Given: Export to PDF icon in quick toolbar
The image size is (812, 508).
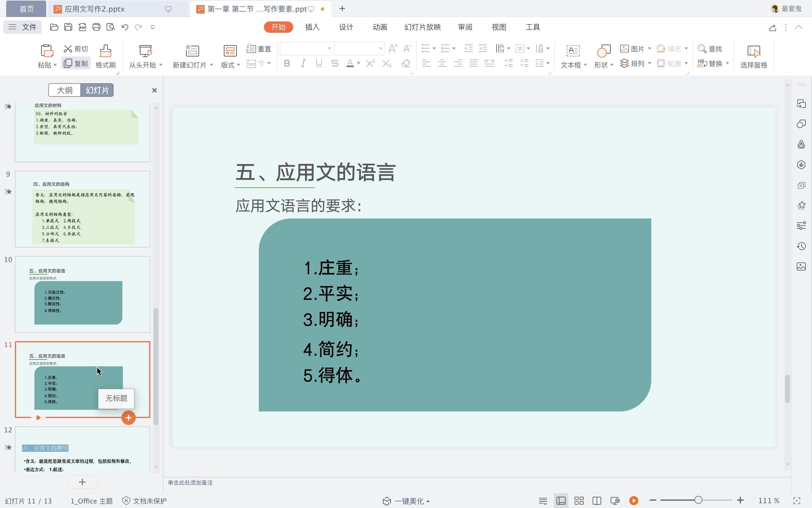Looking at the screenshot, I should pos(82,27).
